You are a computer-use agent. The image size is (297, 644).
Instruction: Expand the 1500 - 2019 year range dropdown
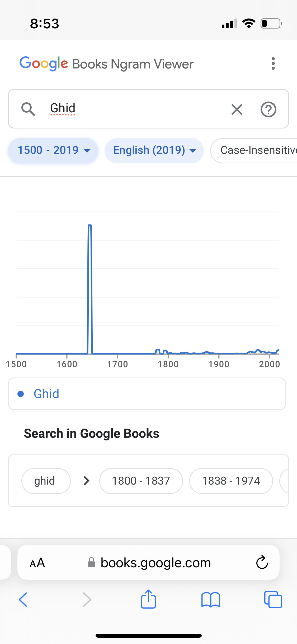pos(53,150)
